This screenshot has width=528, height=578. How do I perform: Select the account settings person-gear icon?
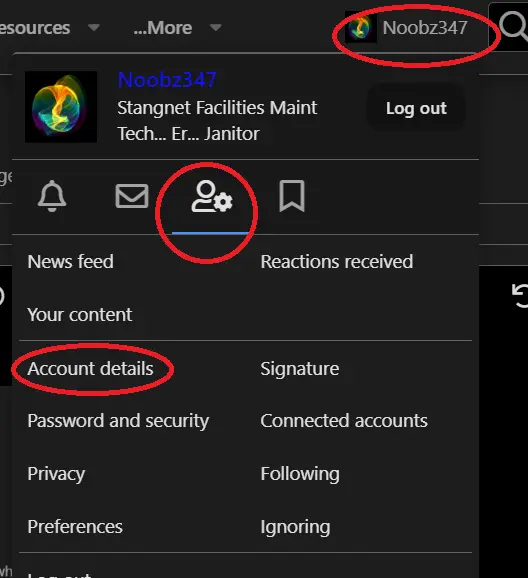tap(212, 196)
